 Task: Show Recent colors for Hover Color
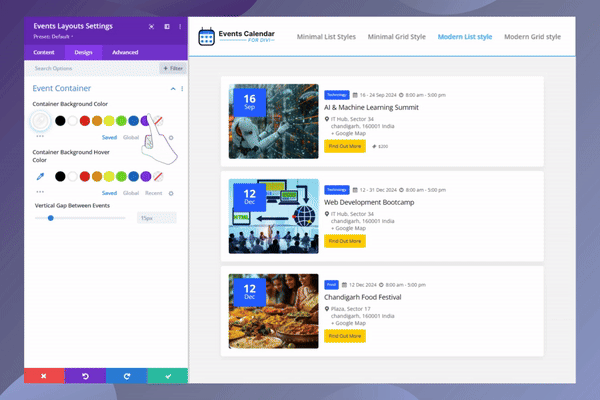(x=153, y=193)
